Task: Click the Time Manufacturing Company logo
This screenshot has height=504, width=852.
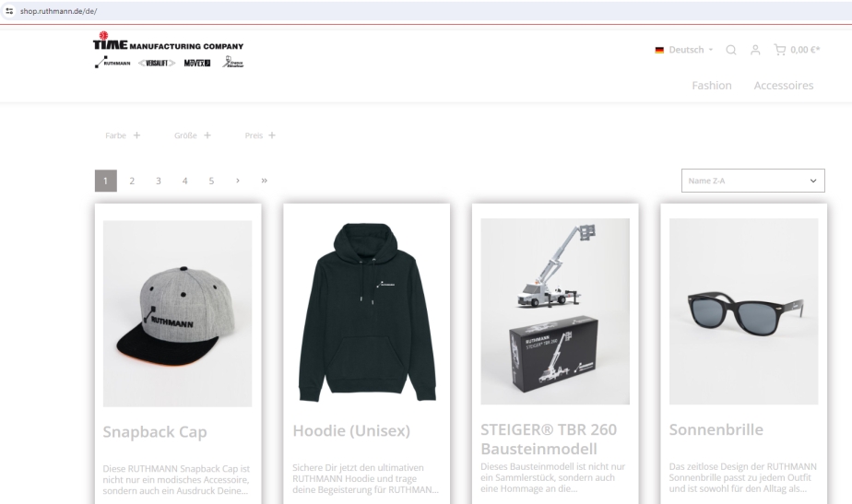Action: 168,51
